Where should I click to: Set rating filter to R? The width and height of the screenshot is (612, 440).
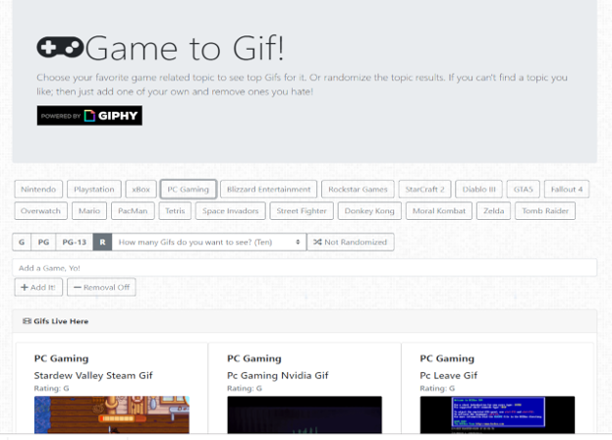click(x=102, y=242)
